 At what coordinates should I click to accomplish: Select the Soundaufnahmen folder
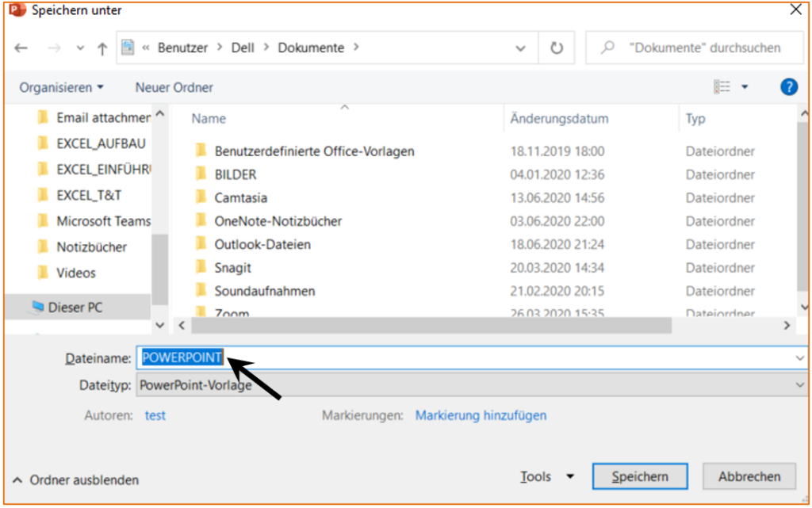(265, 291)
